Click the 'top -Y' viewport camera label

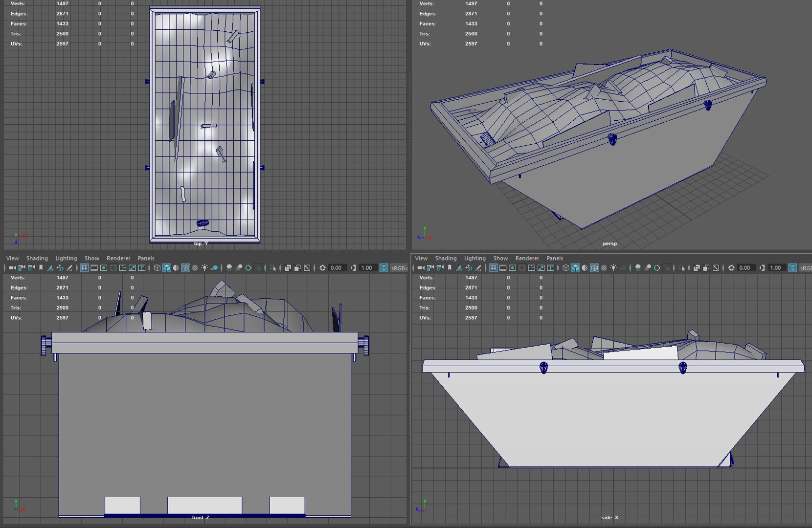(x=201, y=243)
